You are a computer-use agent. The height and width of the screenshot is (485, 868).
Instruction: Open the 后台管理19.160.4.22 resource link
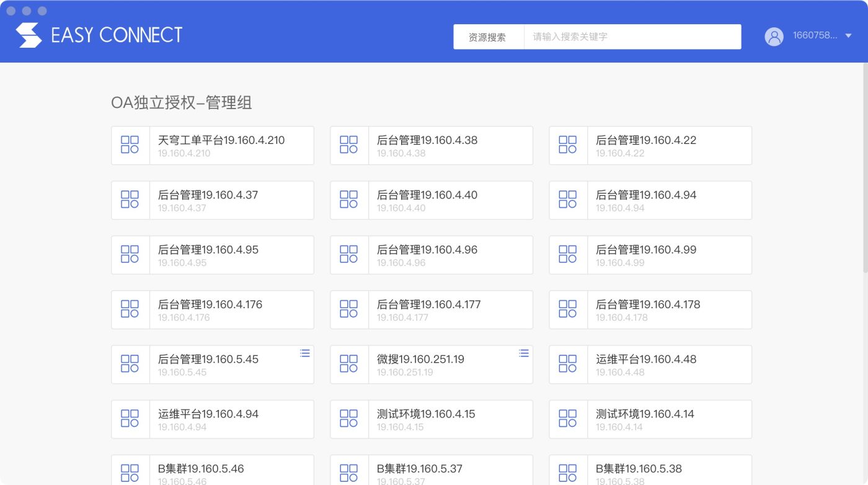tap(646, 140)
